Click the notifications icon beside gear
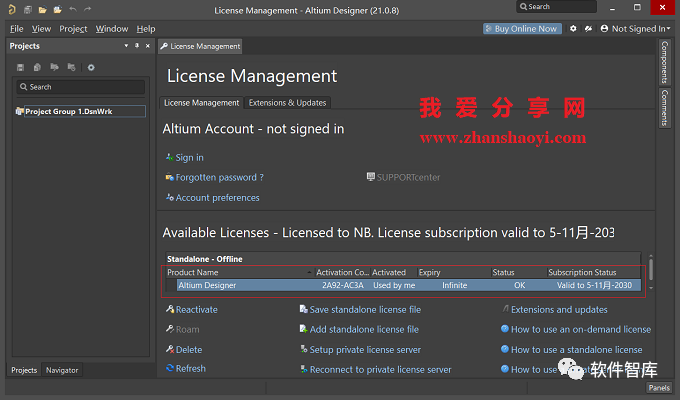The width and height of the screenshot is (680, 400). coord(588,29)
